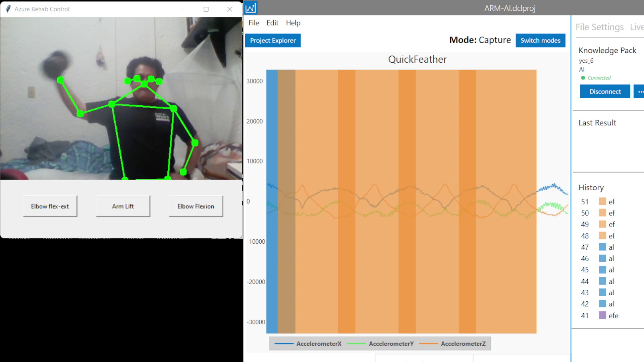Image resolution: width=644 pixels, height=362 pixels.
Task: Open the File menu
Action: tap(254, 23)
